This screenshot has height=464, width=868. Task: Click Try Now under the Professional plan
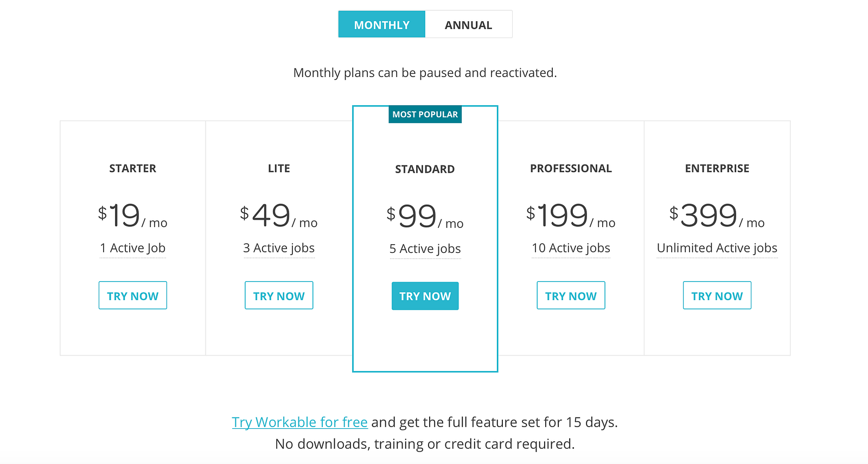coord(571,295)
